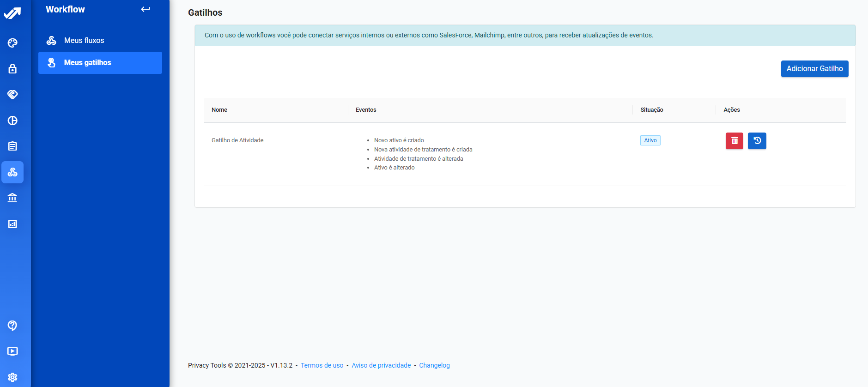Click the handshake icon in sidebar

(12, 95)
